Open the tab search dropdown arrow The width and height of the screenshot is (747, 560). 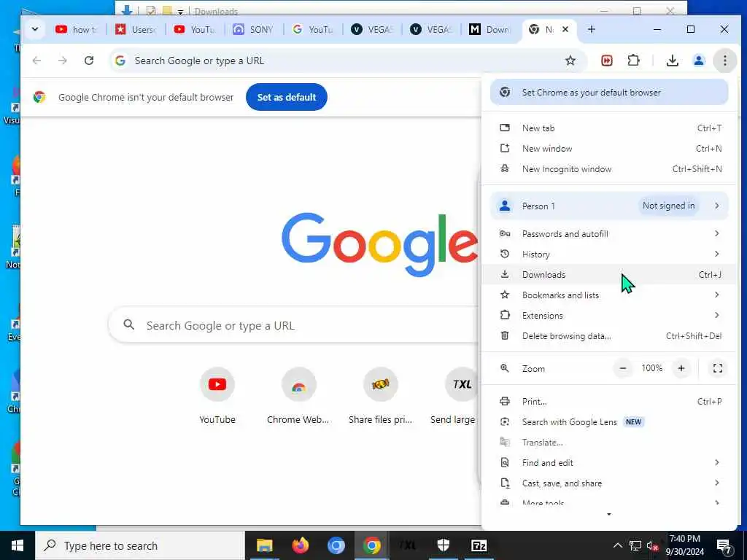(x=35, y=29)
